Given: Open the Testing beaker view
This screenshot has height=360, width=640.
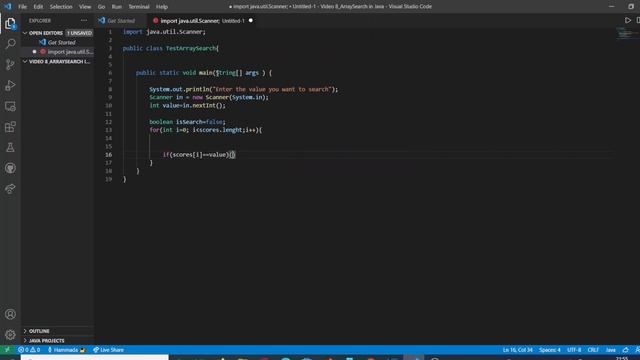Looking at the screenshot, I should click(x=10, y=147).
